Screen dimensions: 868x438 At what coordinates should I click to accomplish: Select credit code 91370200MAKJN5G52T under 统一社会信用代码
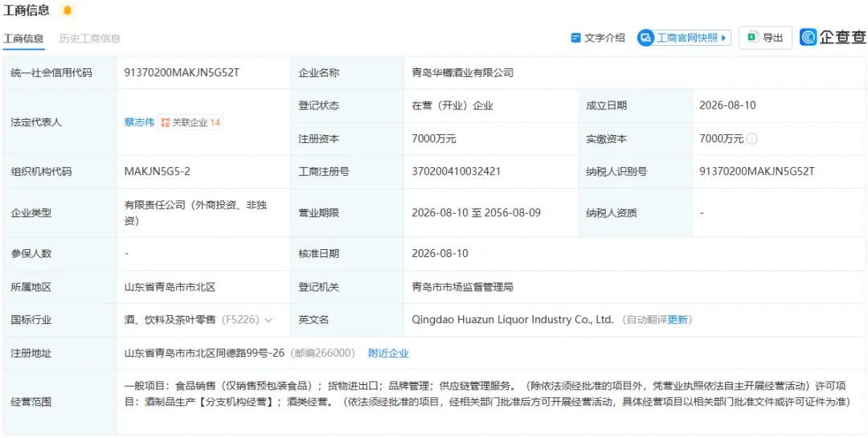tap(182, 72)
